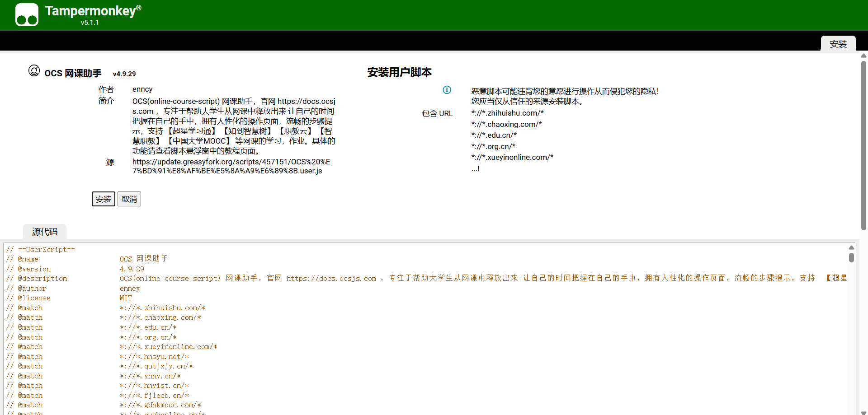Click the xueyinonline.com match line in code
This screenshot has height=415, width=868.
tap(168, 347)
